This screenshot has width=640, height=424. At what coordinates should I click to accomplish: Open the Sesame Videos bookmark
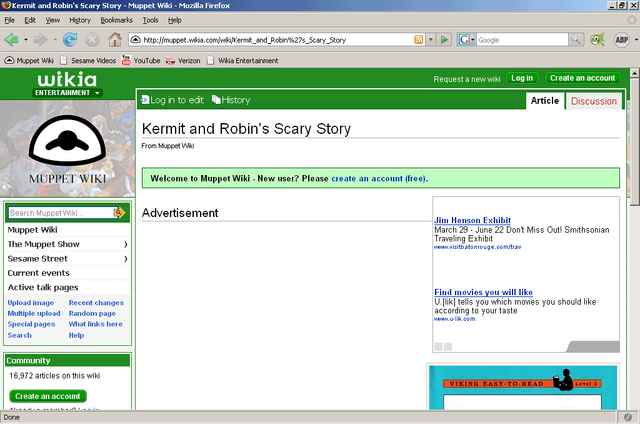(x=88, y=60)
